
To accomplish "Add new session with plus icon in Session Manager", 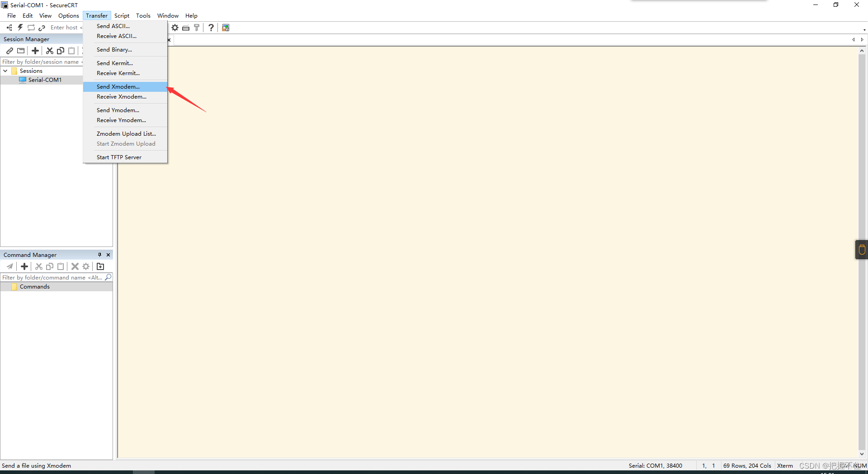I will 35,51.
